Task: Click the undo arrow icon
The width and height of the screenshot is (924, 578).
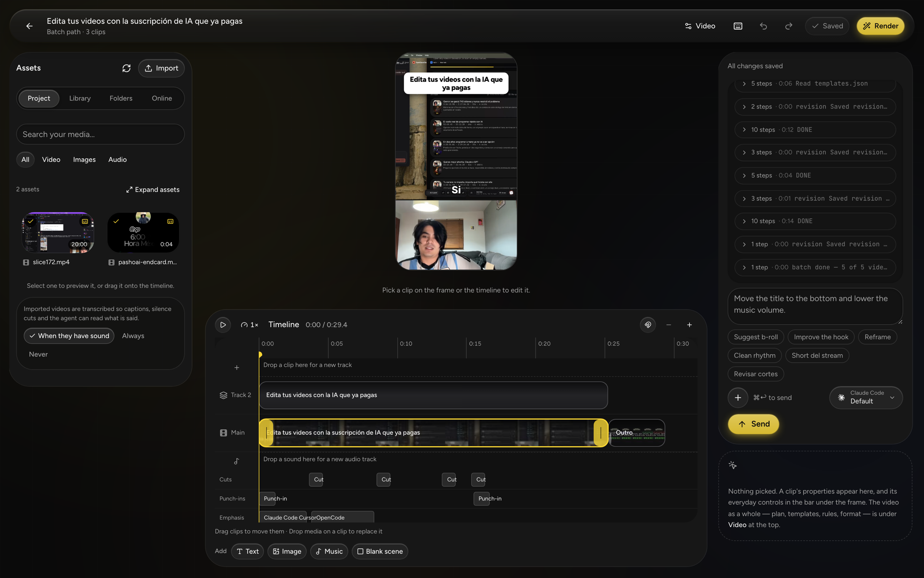Action: click(x=763, y=26)
